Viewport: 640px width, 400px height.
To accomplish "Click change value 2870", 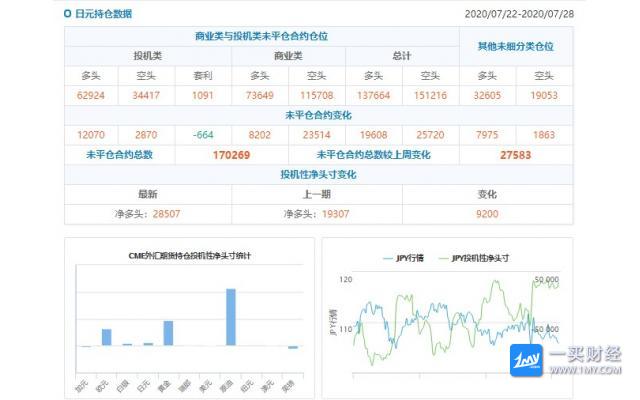I will (x=146, y=135).
